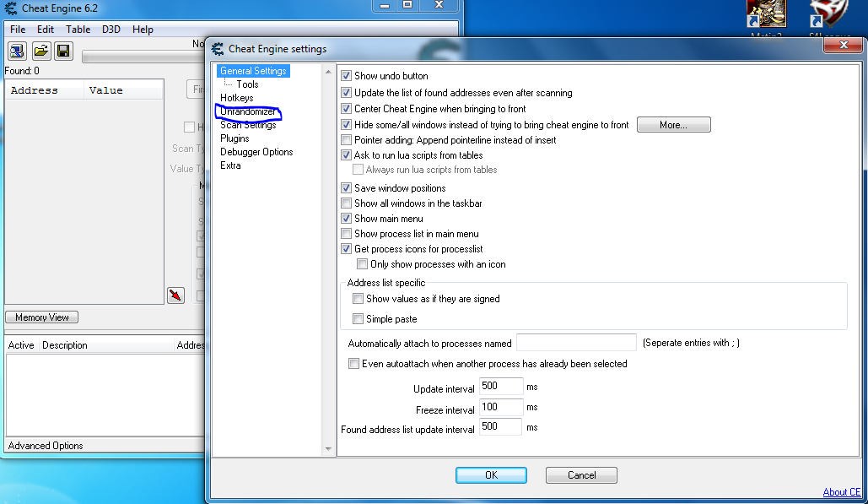Open Plugins settings page
The width and height of the screenshot is (868, 504).
pyautogui.click(x=235, y=138)
